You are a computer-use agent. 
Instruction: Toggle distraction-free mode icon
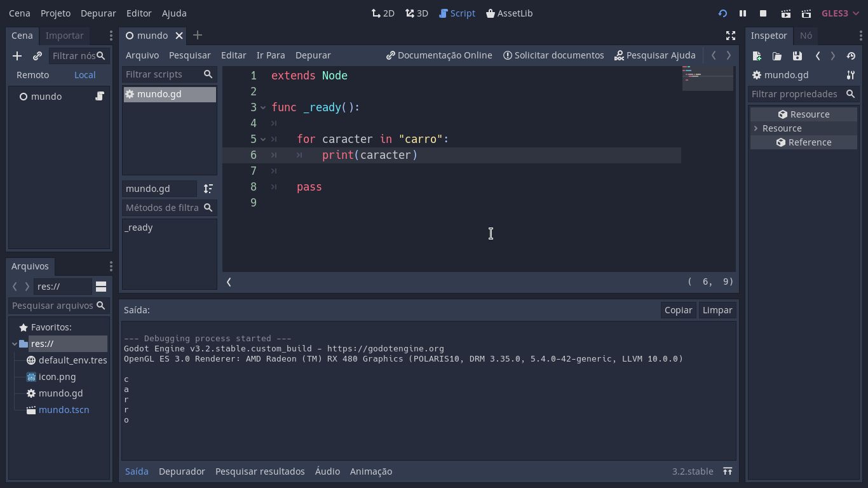point(731,36)
